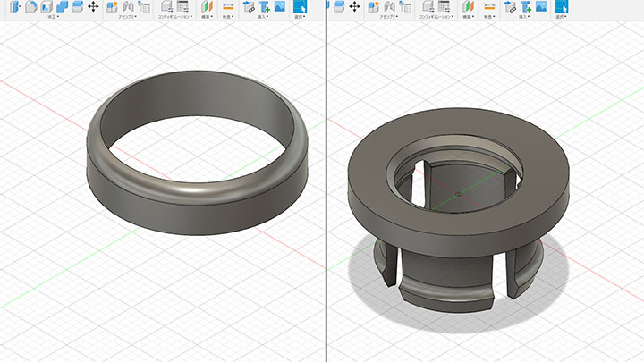Select Split Body tool in left window

(77, 6)
